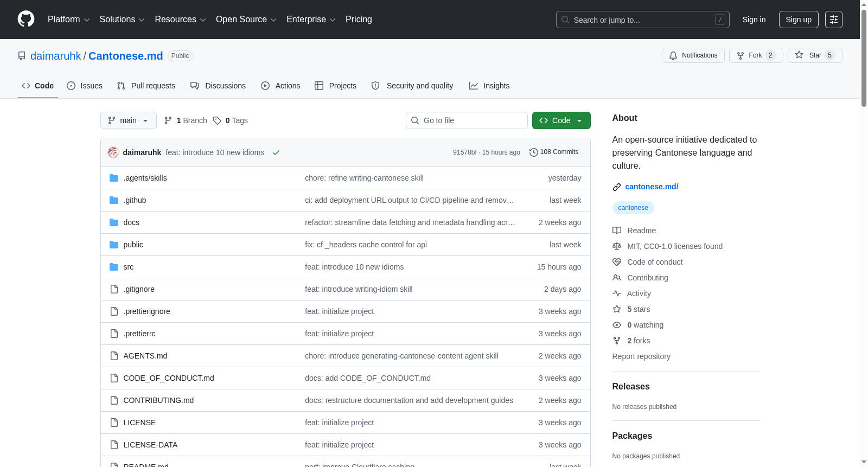Click the Notifications button
This screenshot has height=467, width=868.
(x=693, y=55)
